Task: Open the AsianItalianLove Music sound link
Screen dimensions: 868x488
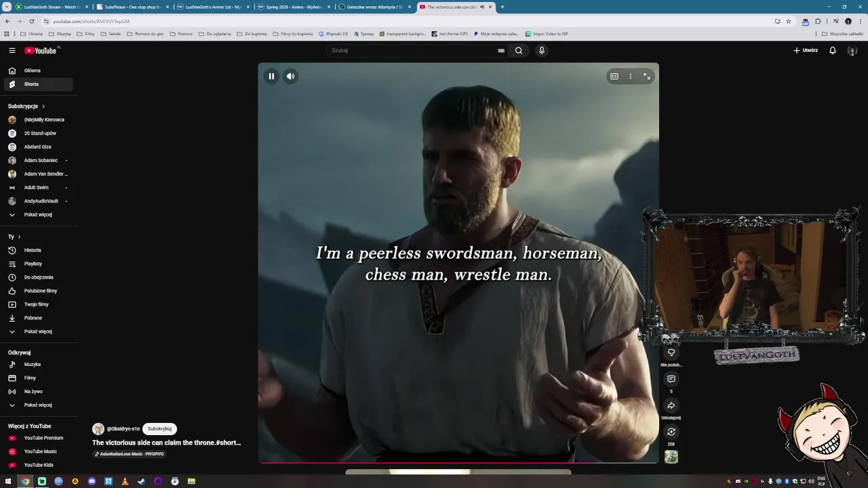Action: [x=129, y=454]
